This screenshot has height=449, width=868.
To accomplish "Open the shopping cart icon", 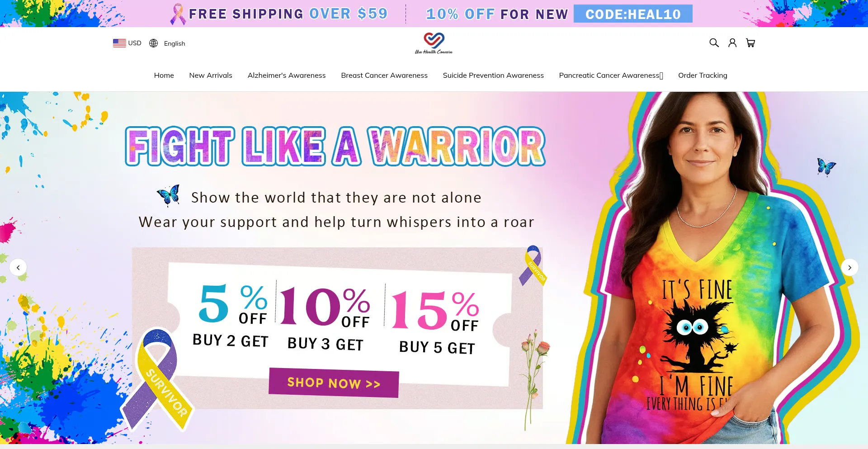I will click(750, 43).
